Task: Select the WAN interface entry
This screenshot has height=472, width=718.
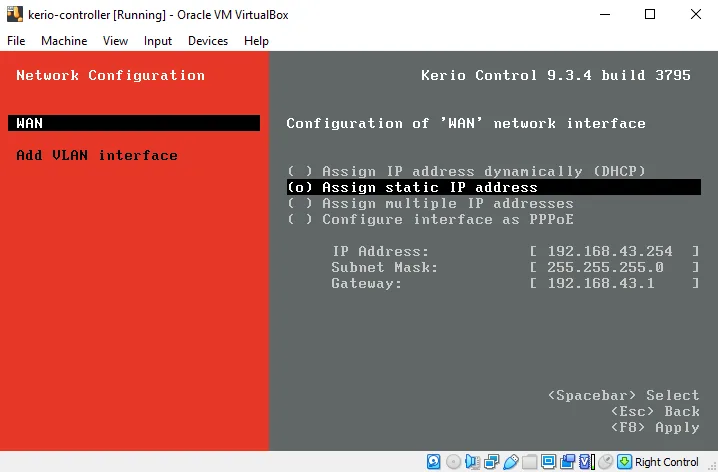Action: 134,123
